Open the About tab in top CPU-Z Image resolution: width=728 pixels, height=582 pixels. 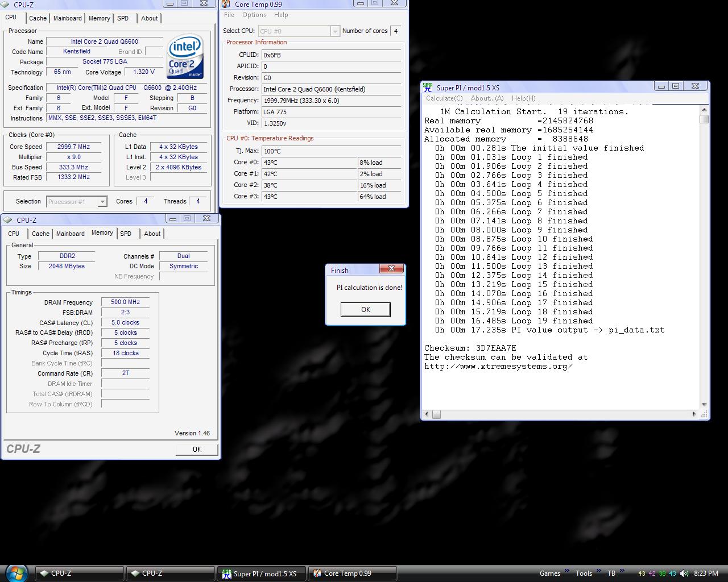click(x=150, y=18)
